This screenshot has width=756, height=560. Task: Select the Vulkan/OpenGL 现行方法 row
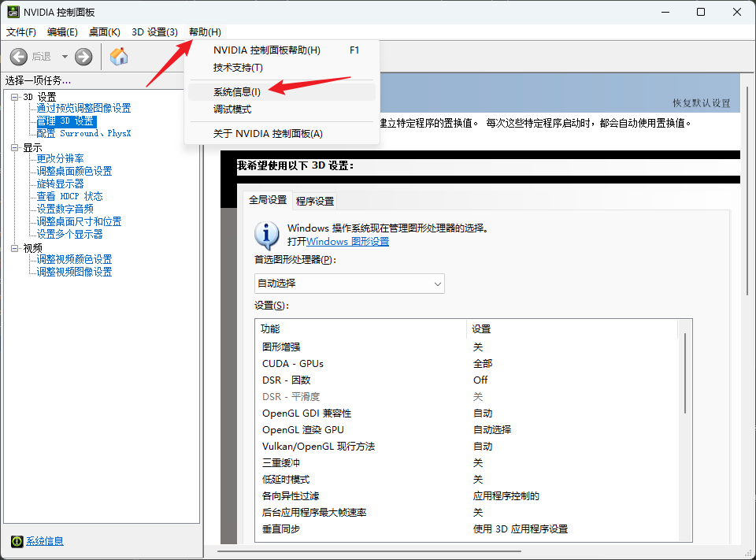pyautogui.click(x=468, y=447)
